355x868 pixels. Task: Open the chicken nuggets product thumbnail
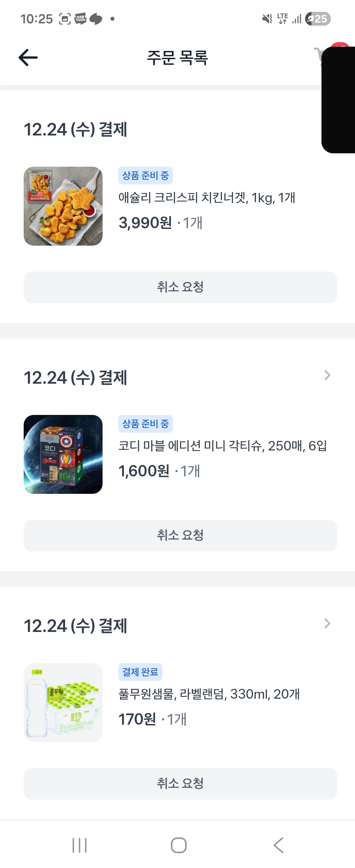(63, 206)
